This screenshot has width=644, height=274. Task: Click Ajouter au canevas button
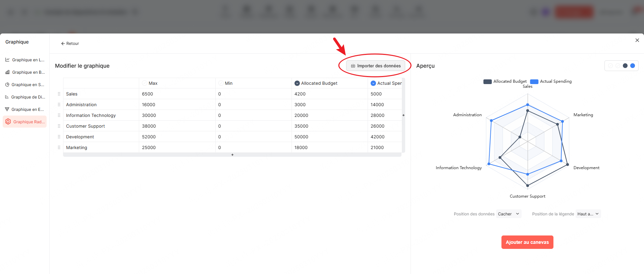pyautogui.click(x=527, y=242)
